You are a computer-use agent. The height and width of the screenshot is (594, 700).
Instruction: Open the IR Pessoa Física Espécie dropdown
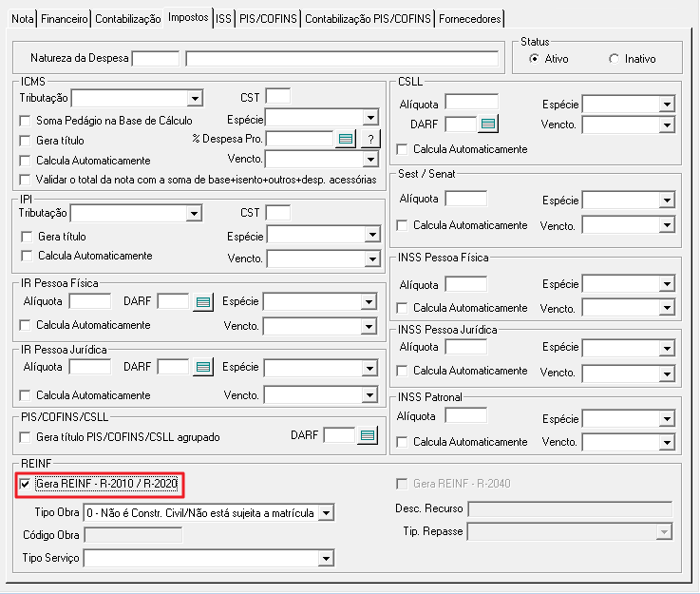(369, 302)
